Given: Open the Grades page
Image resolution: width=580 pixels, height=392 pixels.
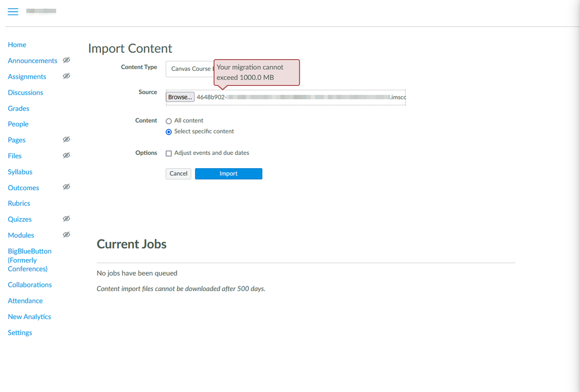Looking at the screenshot, I should point(19,108).
